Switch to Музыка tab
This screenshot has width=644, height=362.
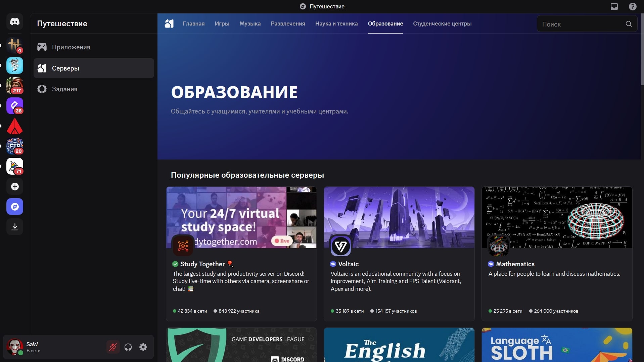click(250, 24)
